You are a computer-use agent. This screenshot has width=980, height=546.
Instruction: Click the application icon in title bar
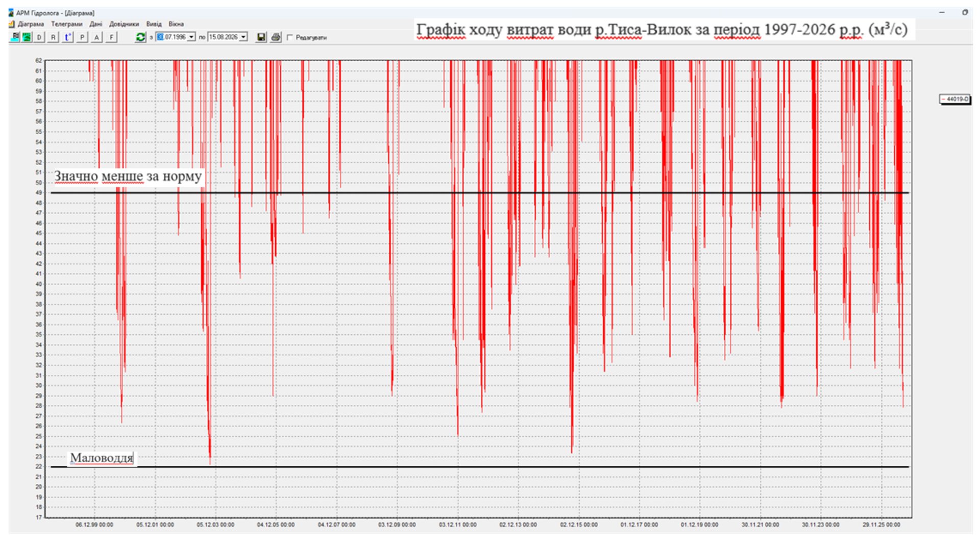tap(11, 13)
